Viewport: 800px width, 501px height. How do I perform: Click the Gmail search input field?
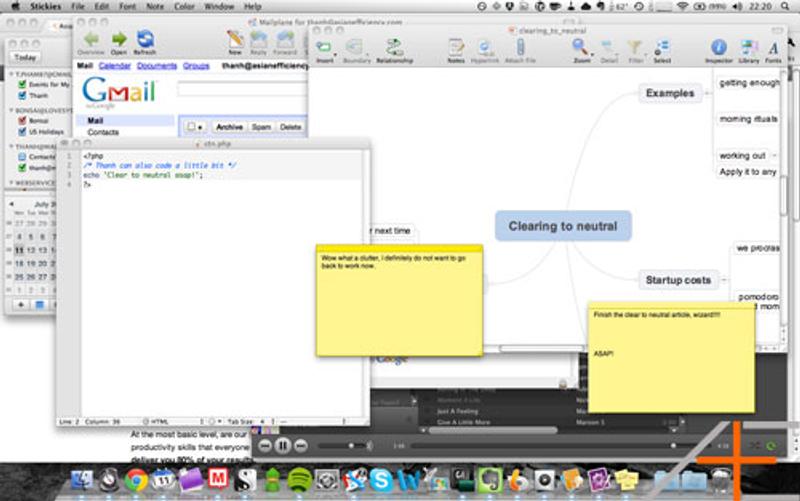tap(243, 89)
